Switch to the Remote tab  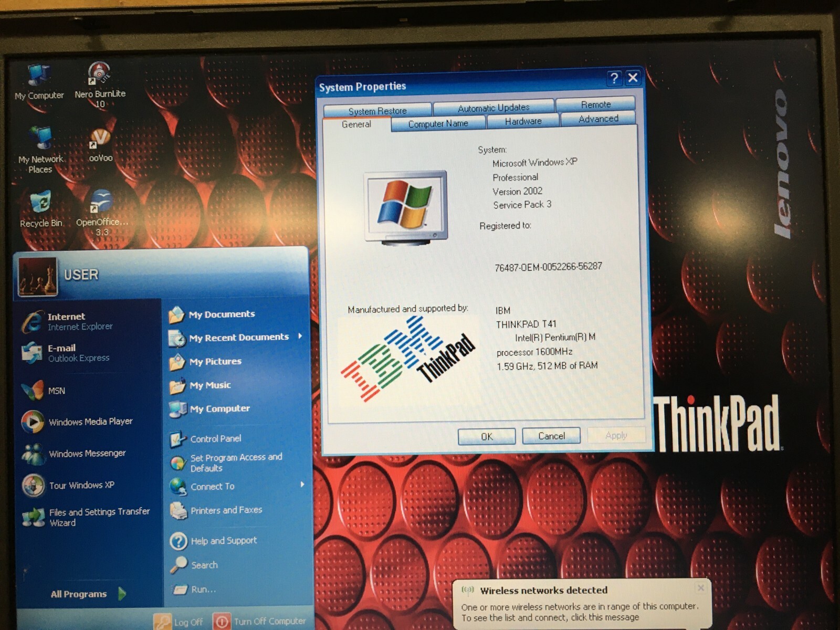pos(595,104)
